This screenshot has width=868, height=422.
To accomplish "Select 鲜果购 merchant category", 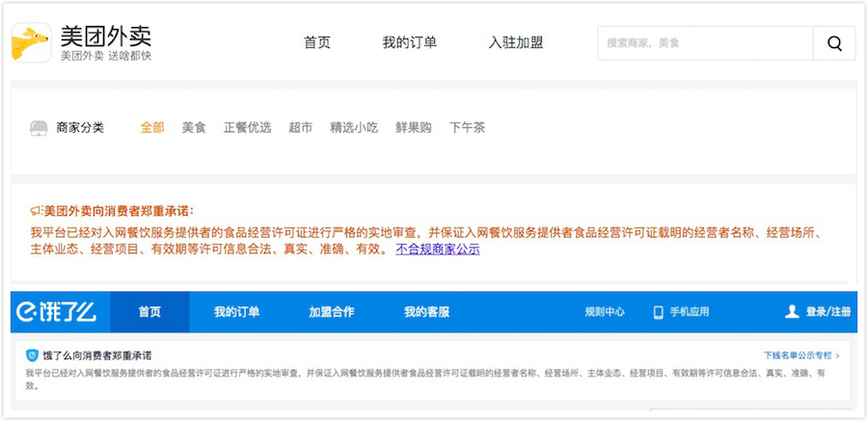I will point(414,127).
